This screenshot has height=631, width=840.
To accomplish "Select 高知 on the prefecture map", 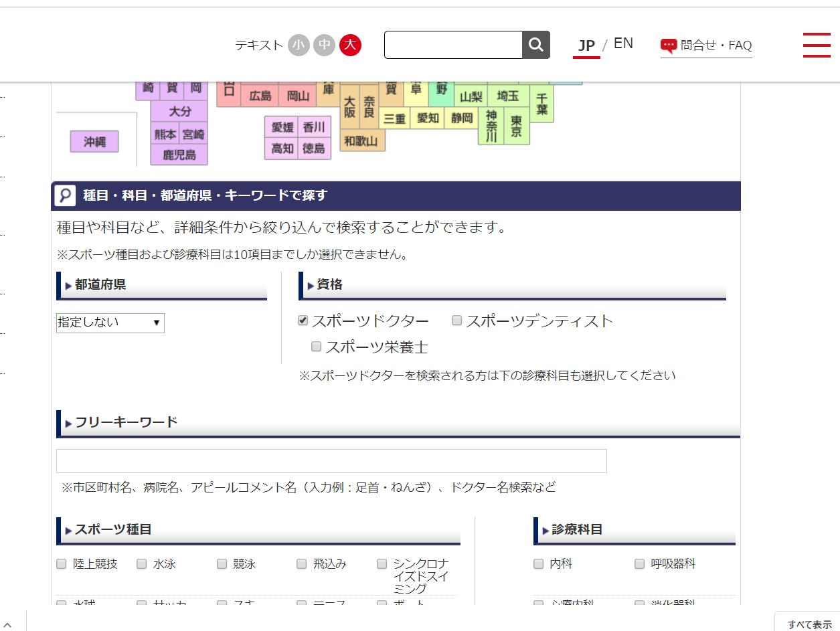I will pyautogui.click(x=282, y=149).
